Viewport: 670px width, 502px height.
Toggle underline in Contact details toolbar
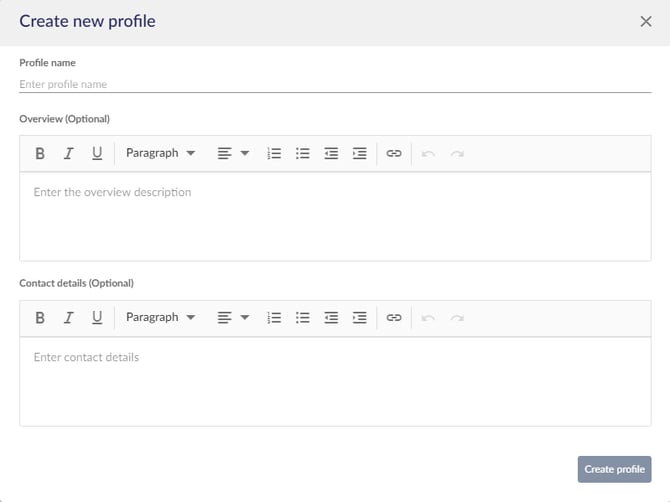click(x=97, y=318)
